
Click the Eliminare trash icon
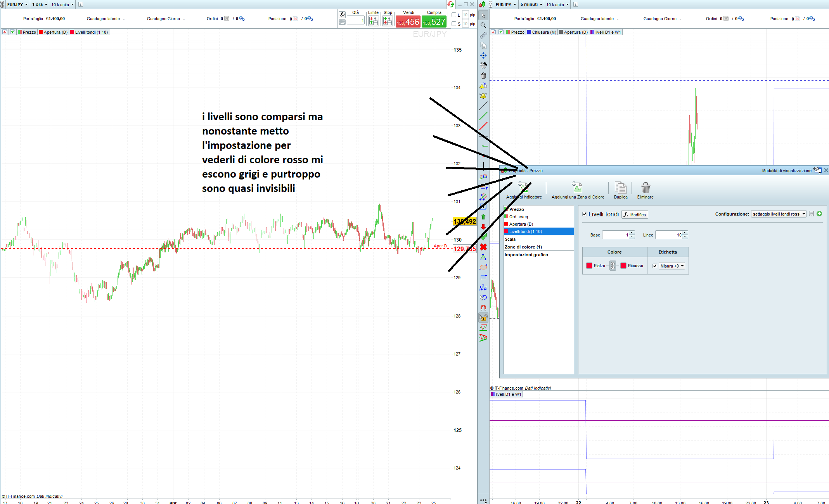coord(645,188)
